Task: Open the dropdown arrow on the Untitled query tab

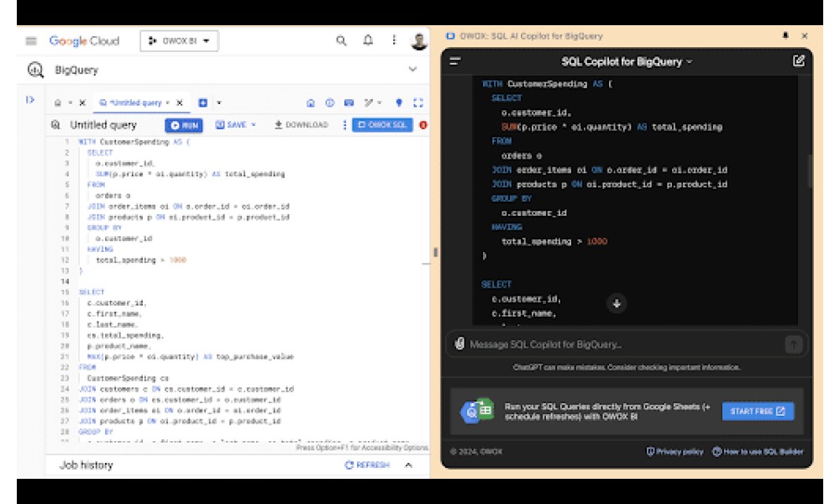Action: click(x=168, y=102)
